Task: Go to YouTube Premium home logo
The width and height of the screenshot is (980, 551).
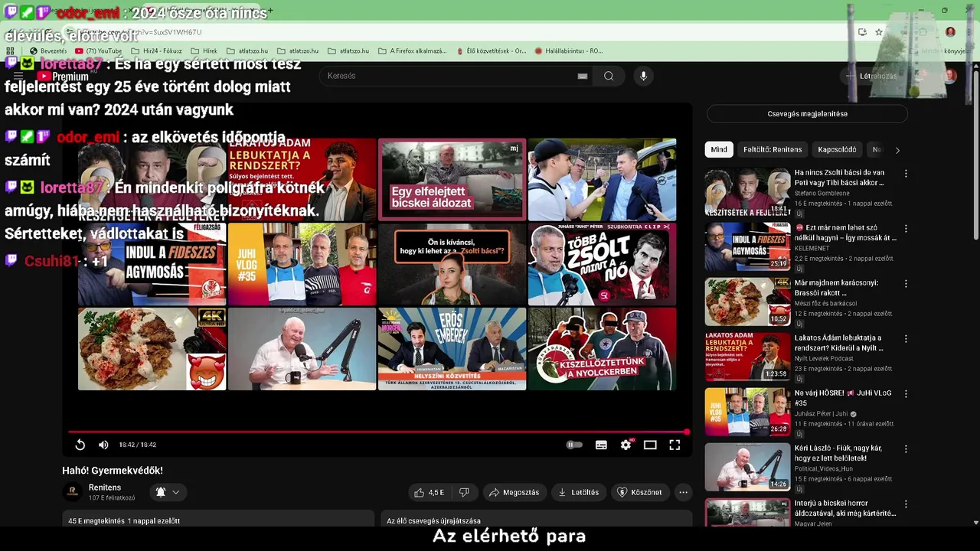Action: click(x=64, y=76)
